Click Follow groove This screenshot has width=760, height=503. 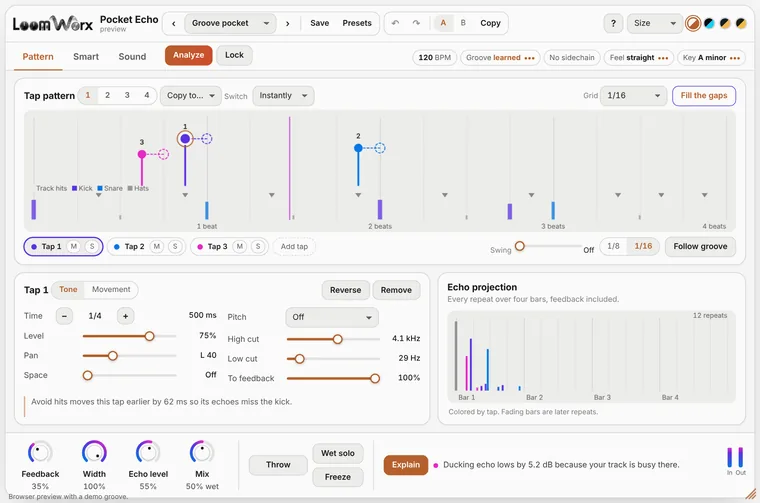(700, 246)
